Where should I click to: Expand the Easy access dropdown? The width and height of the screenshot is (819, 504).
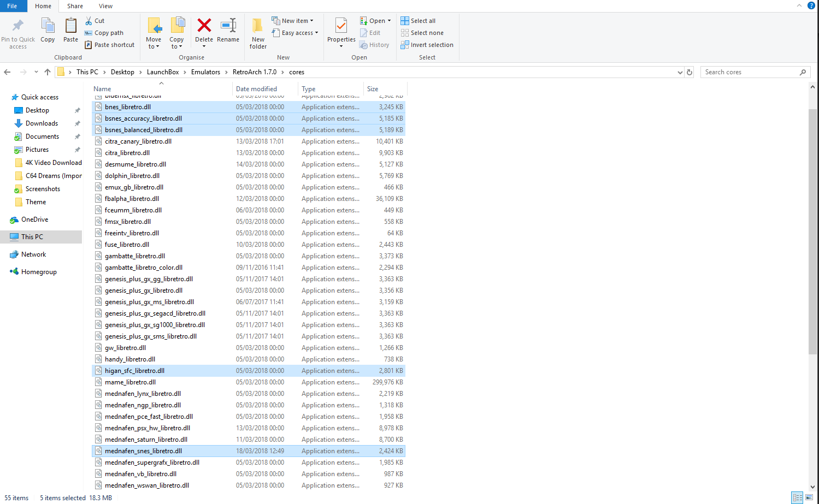coord(316,33)
